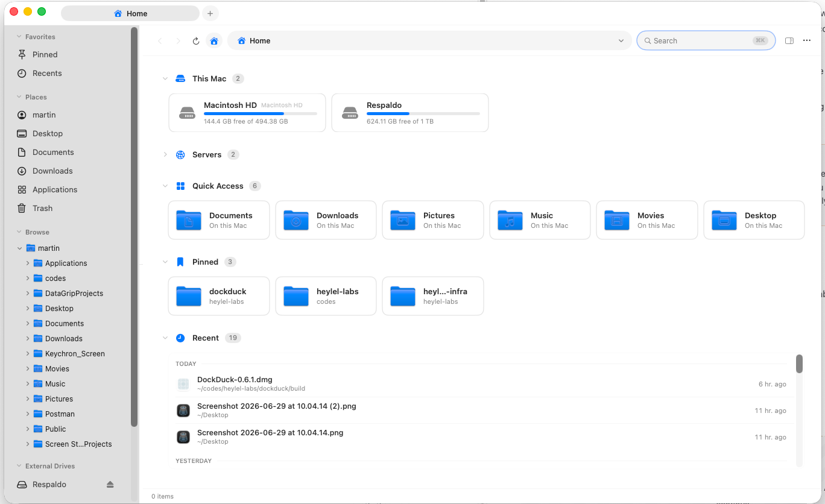Collapse the Pinned section
The height and width of the screenshot is (504, 825).
click(x=165, y=262)
